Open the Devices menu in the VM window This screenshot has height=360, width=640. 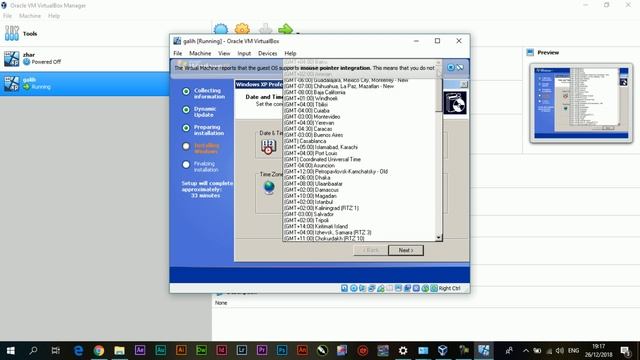point(267,53)
